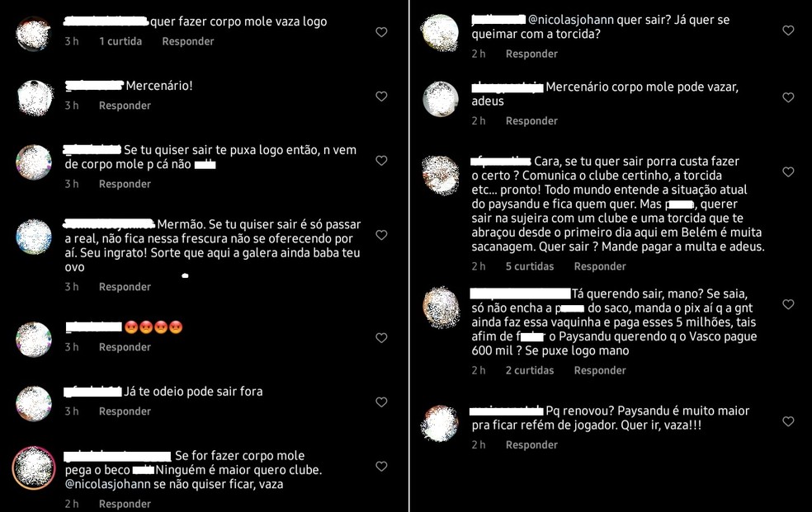Like the 'Cara, se tu quer sair' comment
The image size is (812, 512).
pos(788,171)
